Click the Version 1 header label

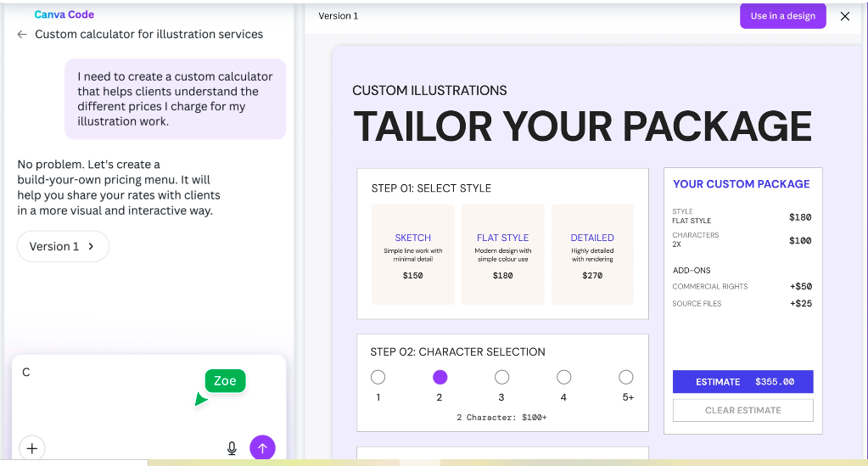(x=339, y=16)
